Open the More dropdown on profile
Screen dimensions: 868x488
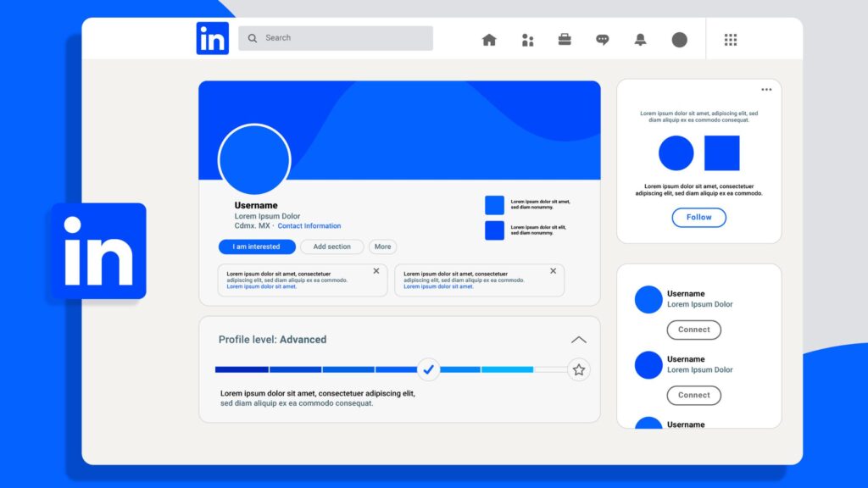click(383, 247)
